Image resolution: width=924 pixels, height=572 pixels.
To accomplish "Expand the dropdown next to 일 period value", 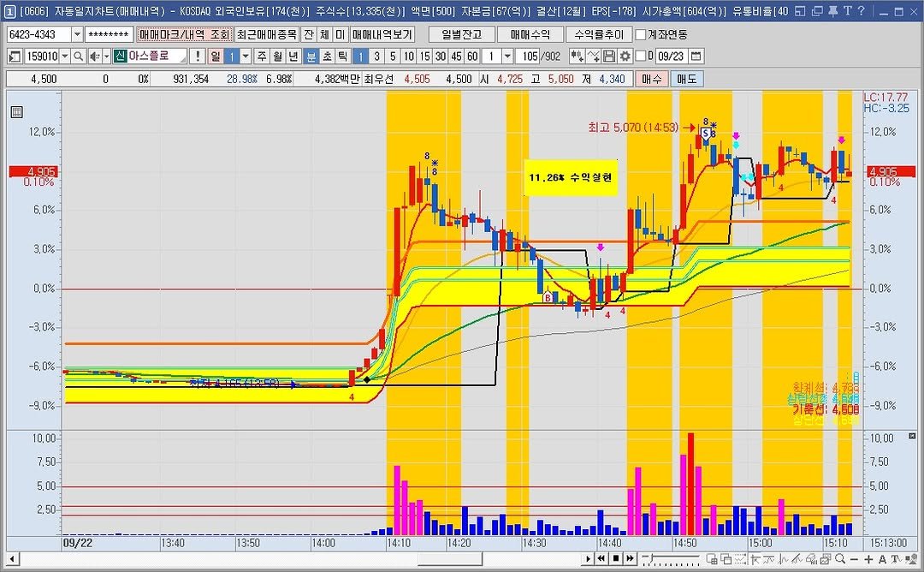I will tap(246, 56).
